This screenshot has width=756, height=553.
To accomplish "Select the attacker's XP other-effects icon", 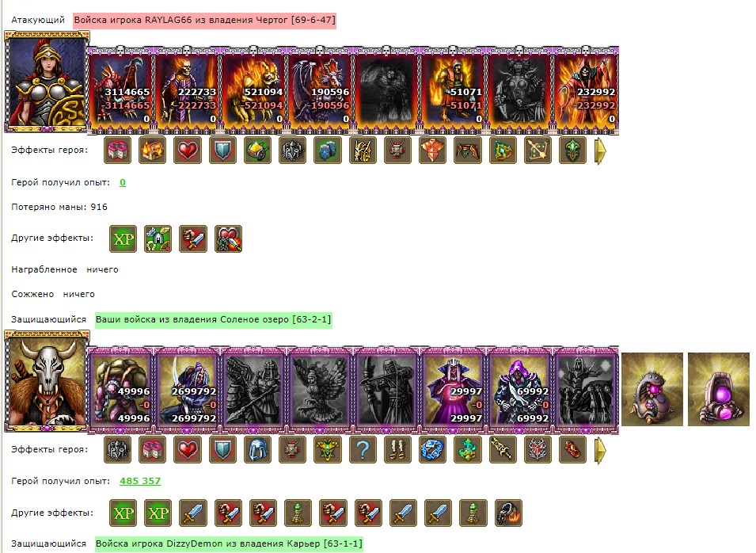I will pyautogui.click(x=123, y=238).
